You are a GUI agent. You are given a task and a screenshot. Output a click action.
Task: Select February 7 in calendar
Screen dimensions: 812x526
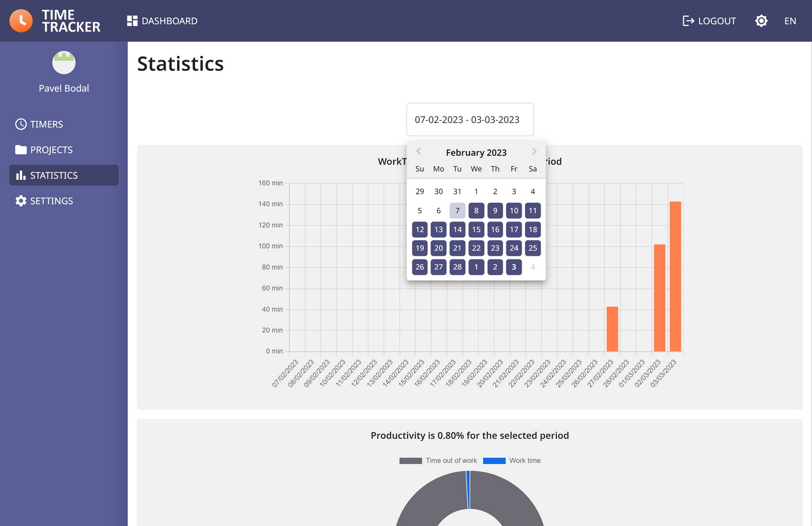click(457, 210)
